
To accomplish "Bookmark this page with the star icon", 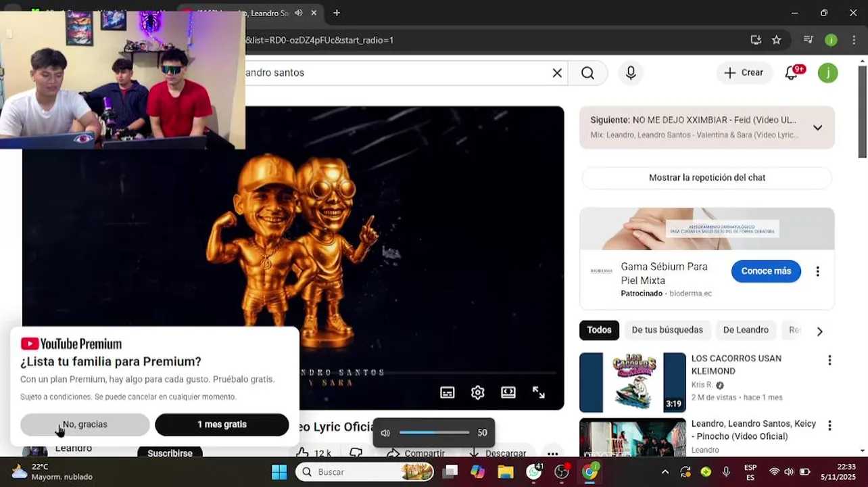I will (776, 40).
